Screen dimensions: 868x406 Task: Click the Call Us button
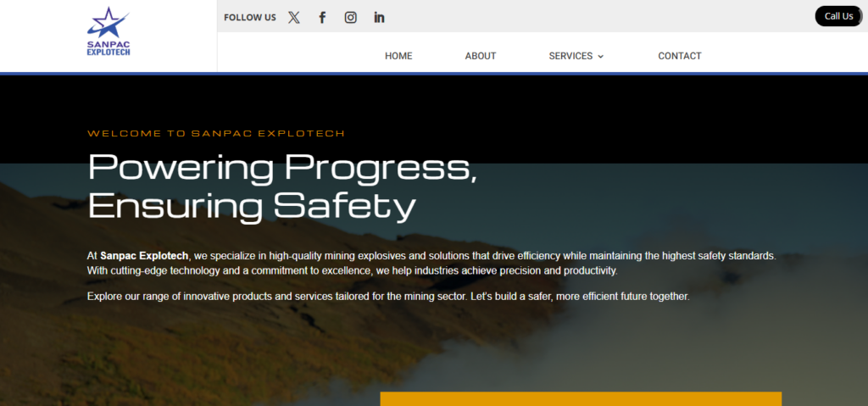[x=838, y=16]
